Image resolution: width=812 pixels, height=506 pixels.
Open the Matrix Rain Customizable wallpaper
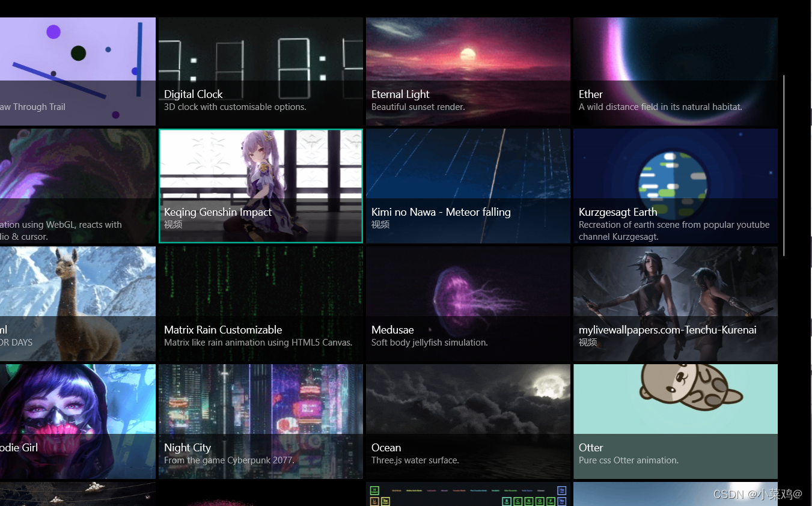click(261, 303)
